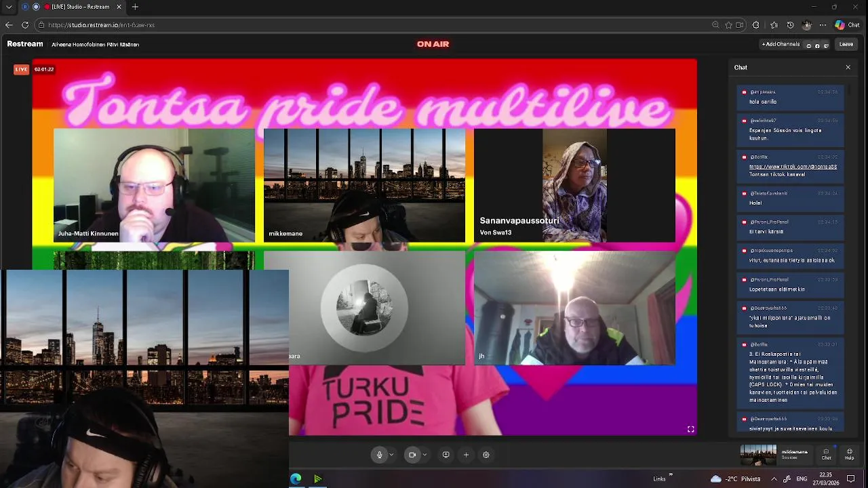Image resolution: width=868 pixels, height=488 pixels.
Task: Click the plus add source icon
Action: [466, 455]
